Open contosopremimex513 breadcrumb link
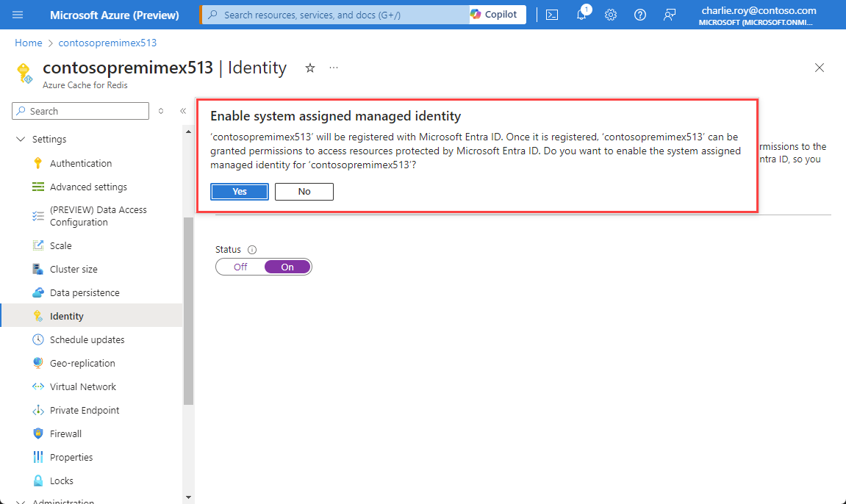The width and height of the screenshot is (846, 504). (x=107, y=43)
